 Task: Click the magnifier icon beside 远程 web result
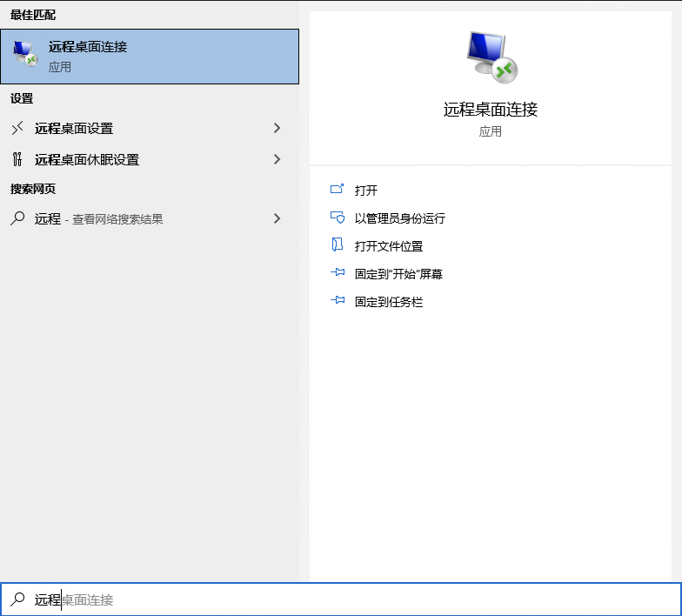(x=17, y=218)
